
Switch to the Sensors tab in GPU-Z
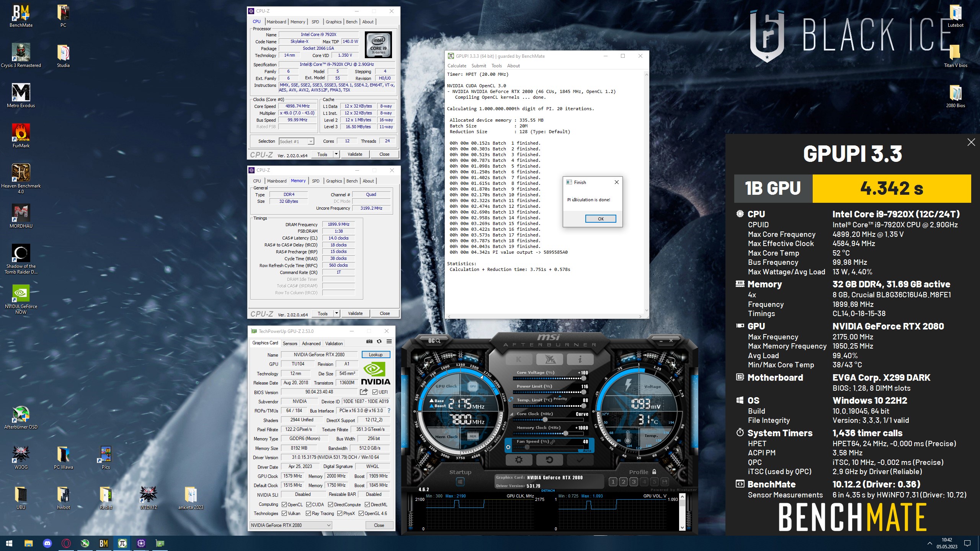coord(290,344)
